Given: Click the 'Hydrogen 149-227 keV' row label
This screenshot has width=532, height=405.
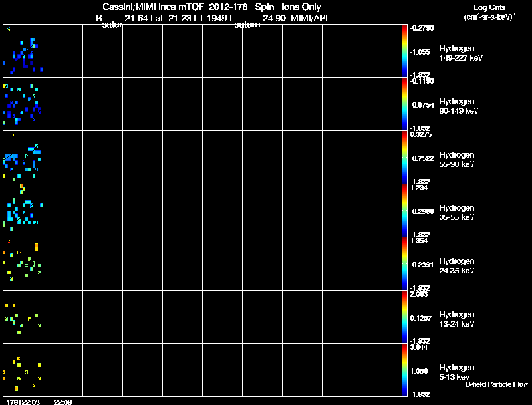Looking at the screenshot, I should tap(461, 53).
